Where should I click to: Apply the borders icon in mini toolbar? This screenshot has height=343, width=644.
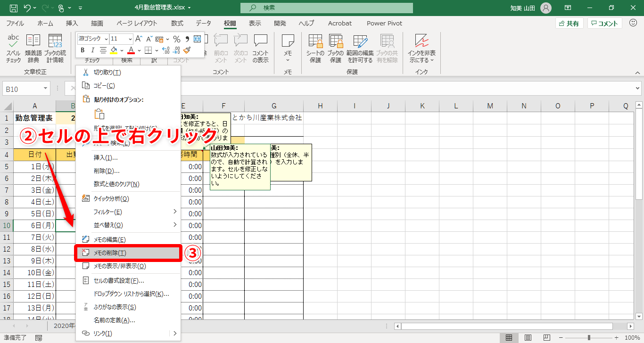148,50
